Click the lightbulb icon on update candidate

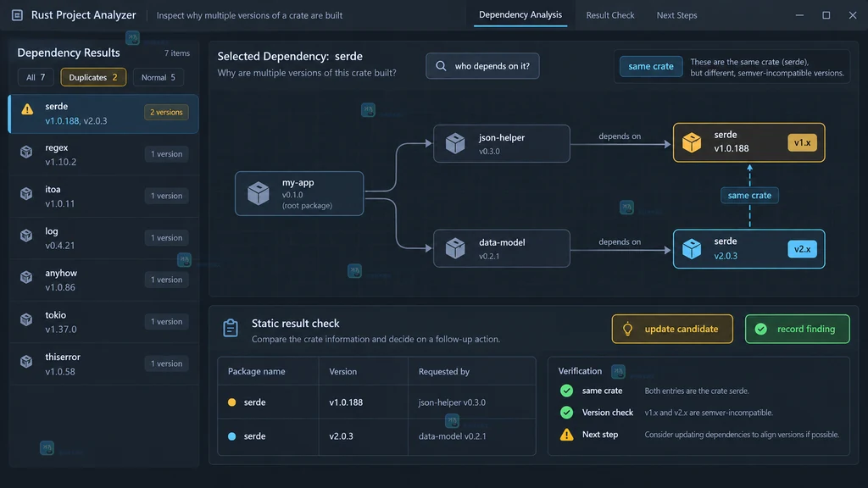[627, 329]
